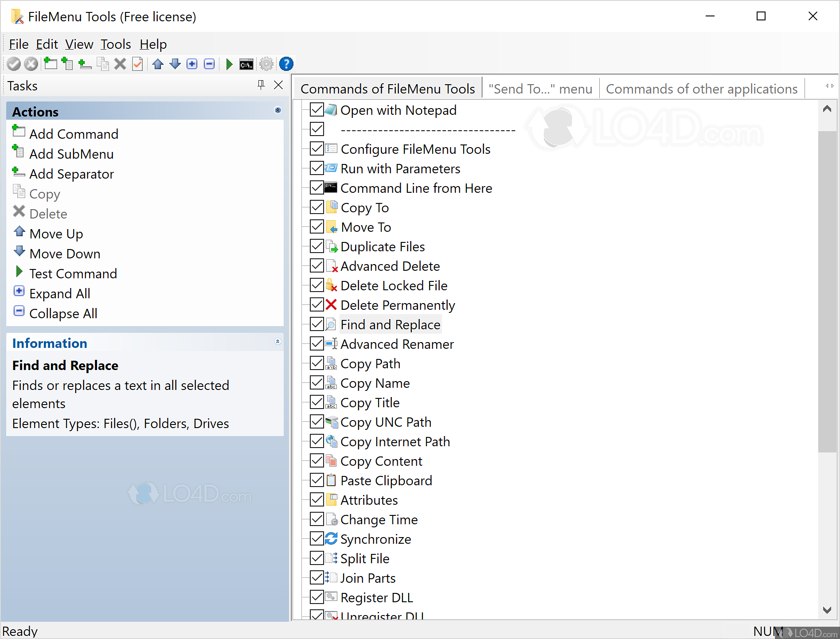The height and width of the screenshot is (639, 840).
Task: Run Test Command from the toolbar
Action: 229,64
